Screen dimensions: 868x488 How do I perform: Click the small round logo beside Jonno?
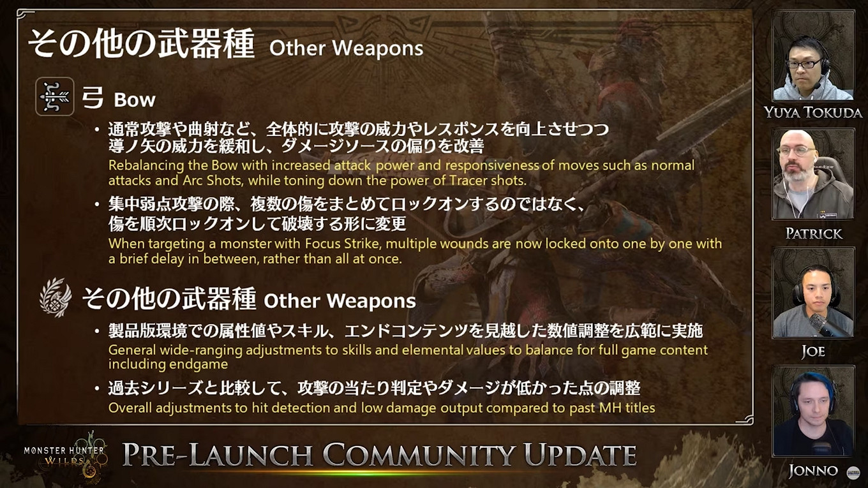coord(853,472)
